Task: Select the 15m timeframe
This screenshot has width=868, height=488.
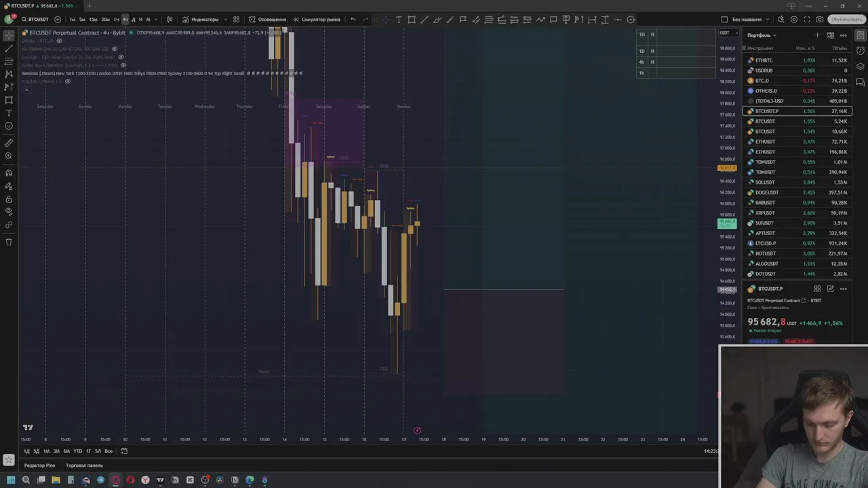Action: tap(93, 20)
